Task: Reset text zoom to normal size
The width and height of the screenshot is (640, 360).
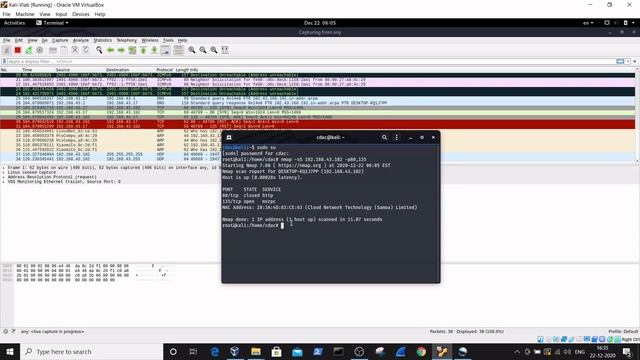Action: (214, 50)
